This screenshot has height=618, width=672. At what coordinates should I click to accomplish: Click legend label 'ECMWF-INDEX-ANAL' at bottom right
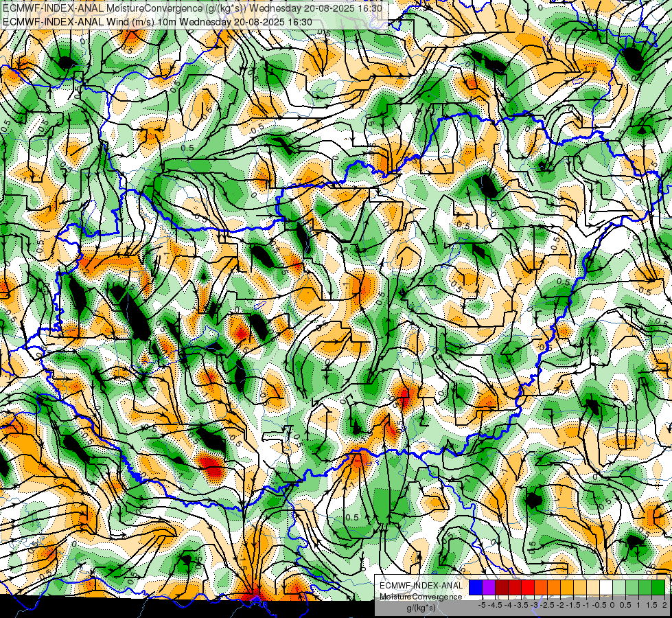(421, 586)
